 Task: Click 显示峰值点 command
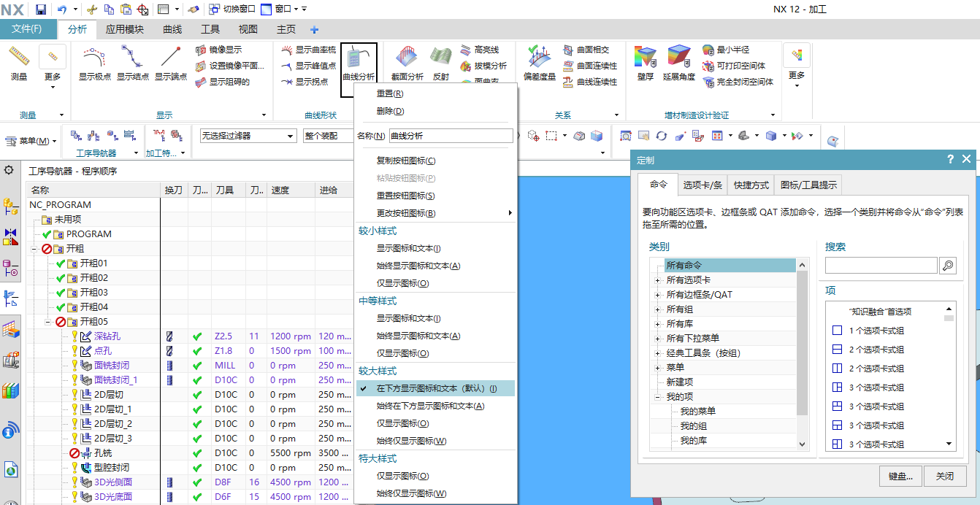coord(309,66)
